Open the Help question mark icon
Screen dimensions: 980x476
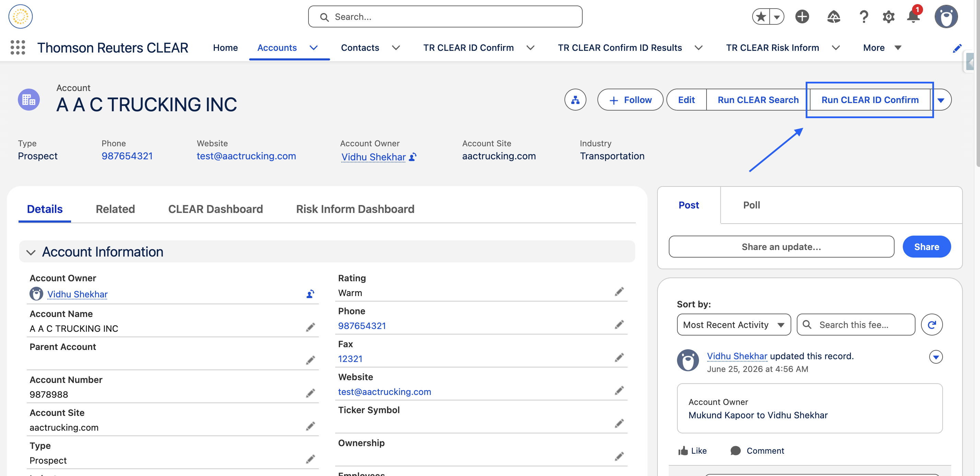tap(864, 17)
